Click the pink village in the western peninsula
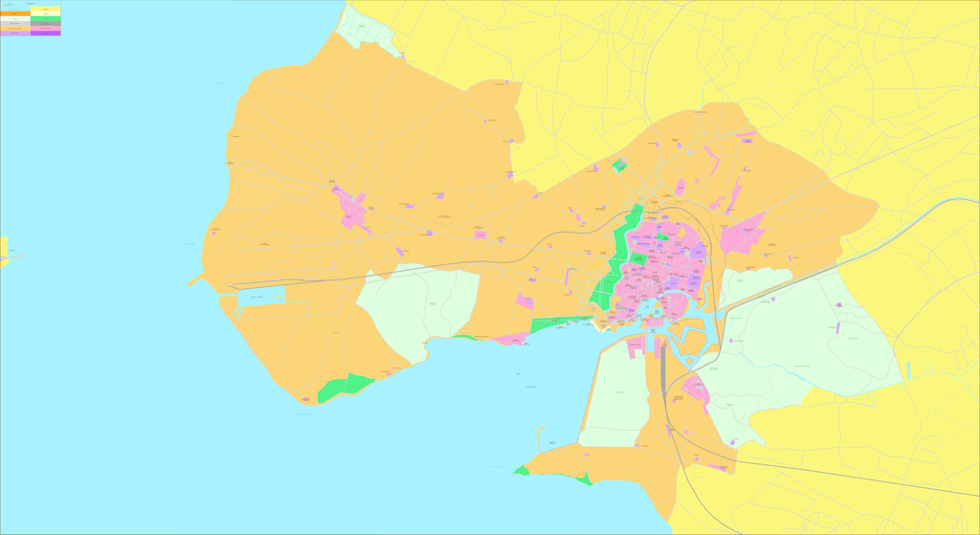Image resolution: width=980 pixels, height=535 pixels. point(352,210)
